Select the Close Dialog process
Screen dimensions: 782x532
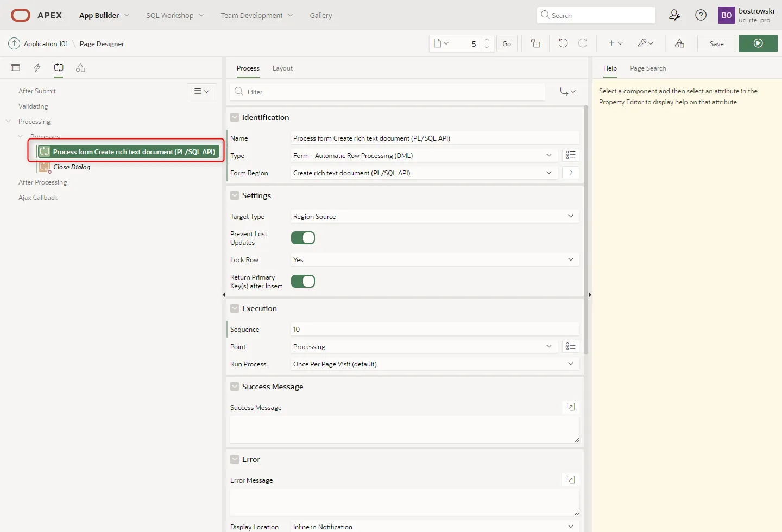[x=72, y=167]
